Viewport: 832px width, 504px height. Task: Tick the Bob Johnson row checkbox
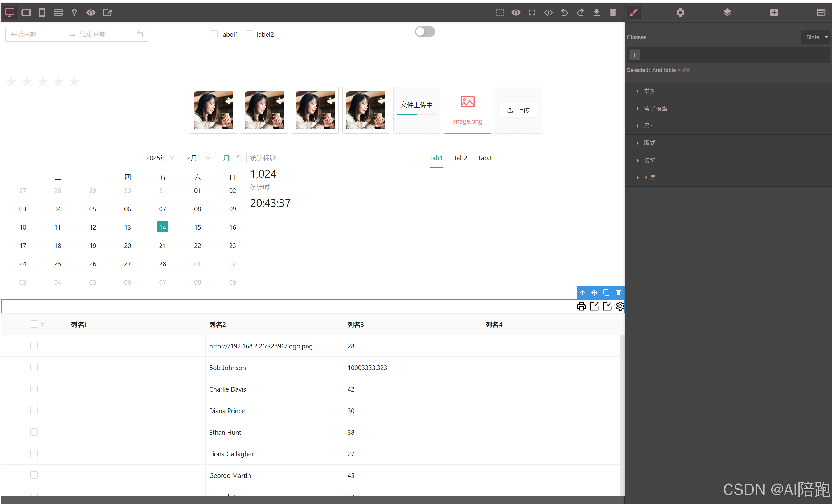(x=34, y=367)
